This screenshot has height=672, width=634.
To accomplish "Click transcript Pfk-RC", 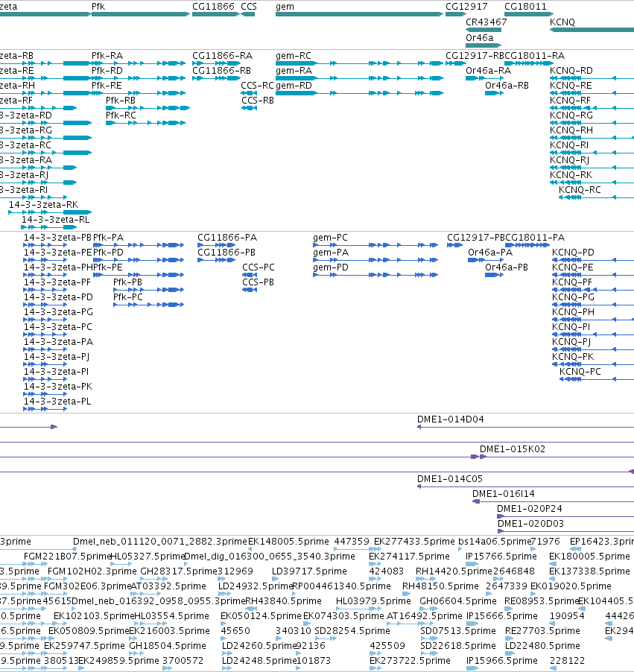I will pyautogui.click(x=121, y=115).
